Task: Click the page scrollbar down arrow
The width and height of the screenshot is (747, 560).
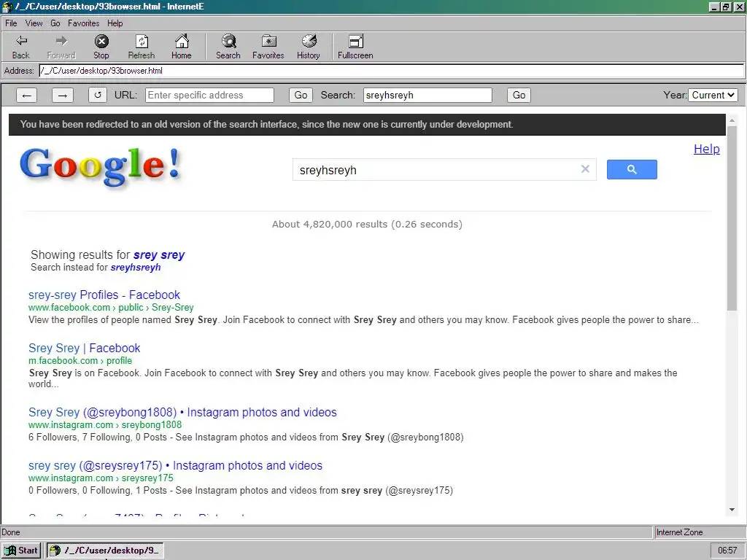Action: pos(732,510)
